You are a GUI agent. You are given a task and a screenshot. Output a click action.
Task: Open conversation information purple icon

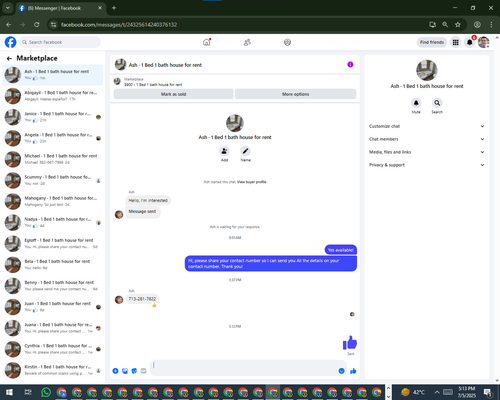[350, 65]
